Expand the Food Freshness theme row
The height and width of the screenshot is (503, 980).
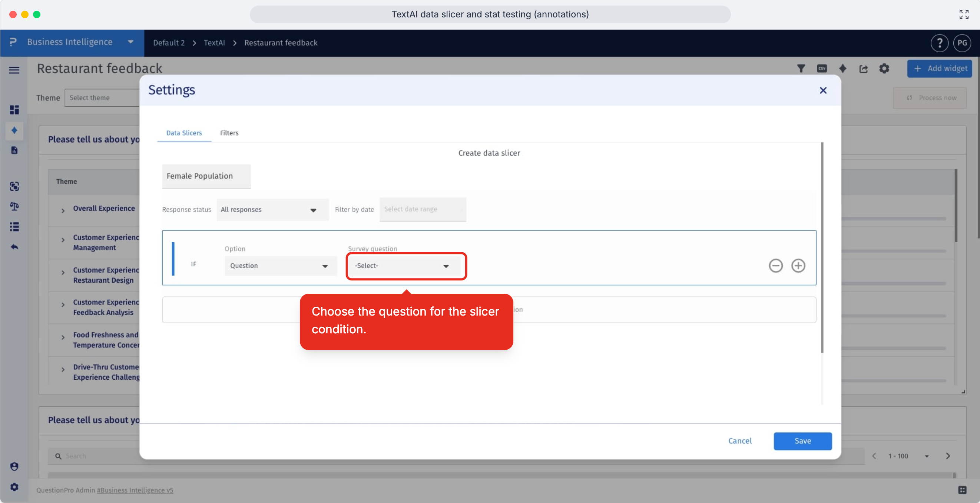click(x=63, y=337)
